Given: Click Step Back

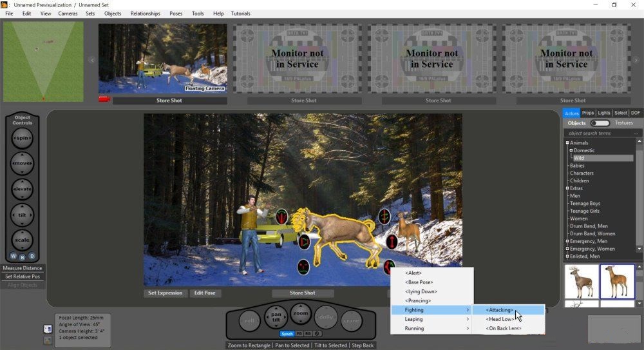Looking at the screenshot, I should point(363,345).
